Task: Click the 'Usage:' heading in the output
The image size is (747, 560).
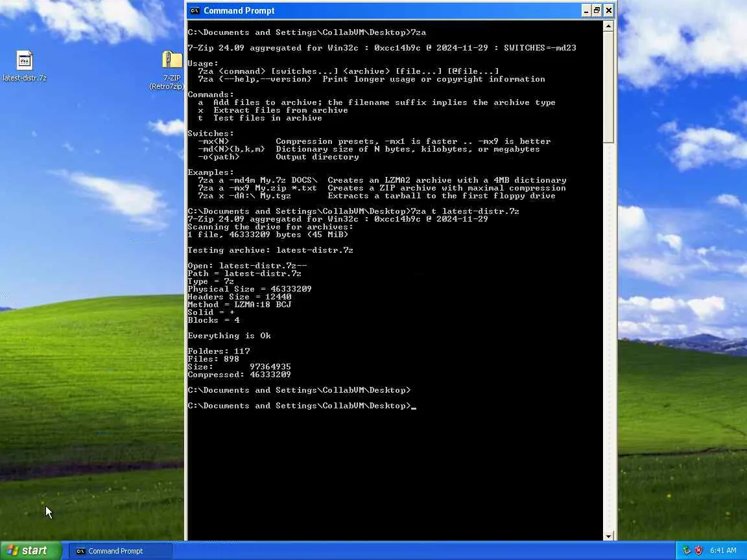Action: pos(203,64)
